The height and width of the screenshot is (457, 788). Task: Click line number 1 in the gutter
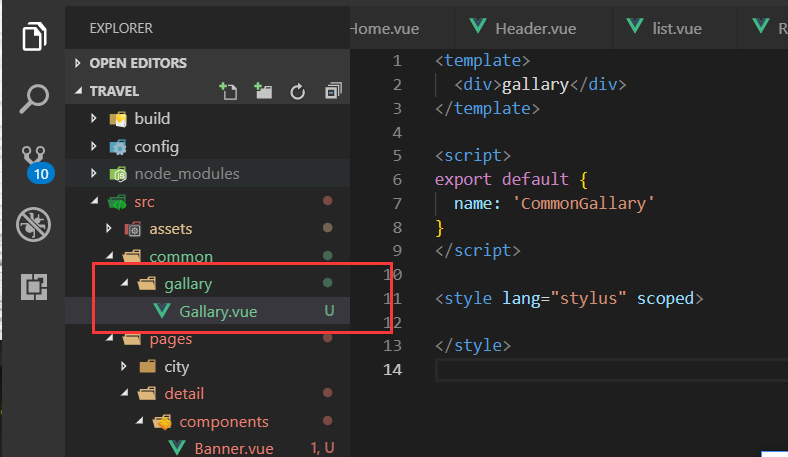click(397, 61)
